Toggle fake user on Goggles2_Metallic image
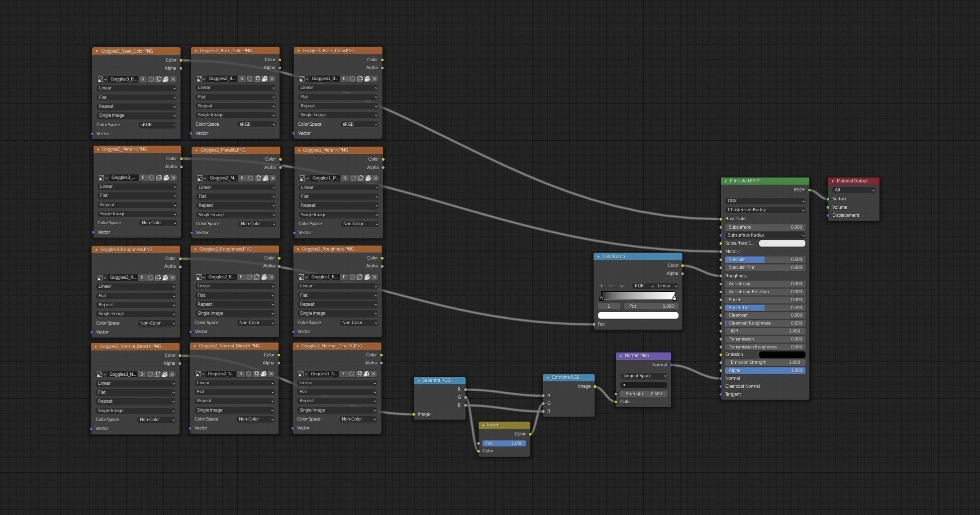Viewport: 980px width, 515px height. 251,178
